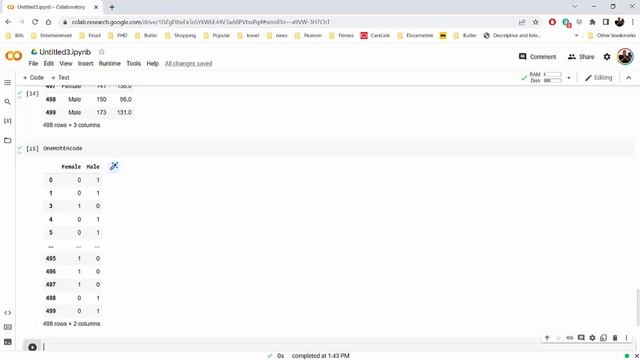The image size is (640, 360).
Task: Click the Share button
Action: [x=581, y=57]
